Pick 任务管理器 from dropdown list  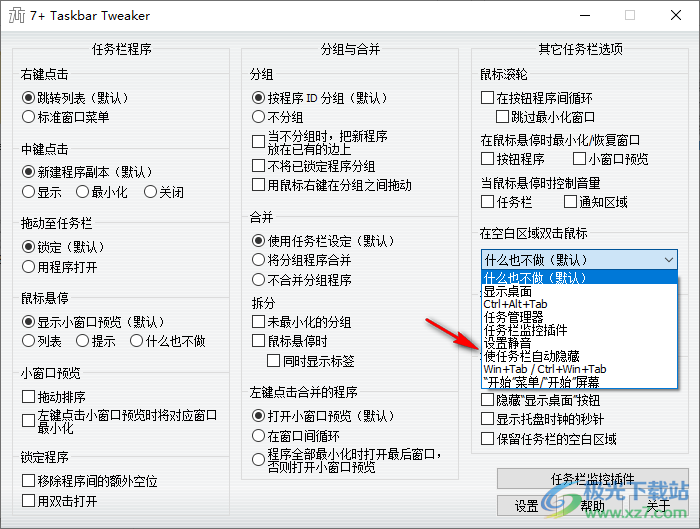tap(579, 317)
